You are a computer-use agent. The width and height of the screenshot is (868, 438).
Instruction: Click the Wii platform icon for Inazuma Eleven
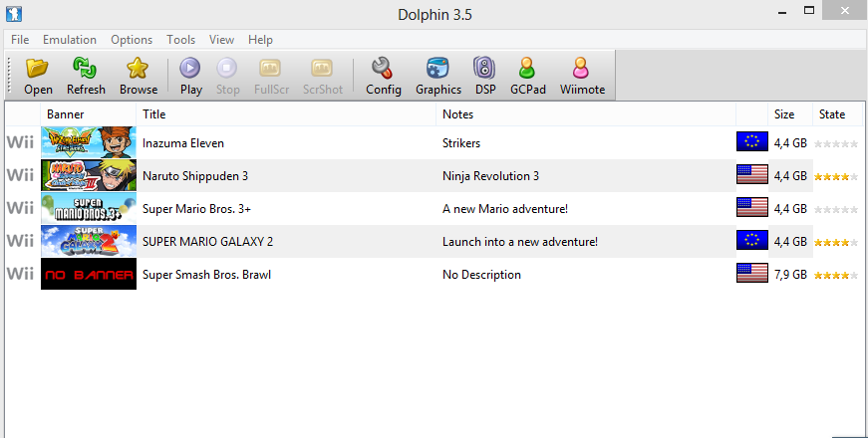pos(21,142)
